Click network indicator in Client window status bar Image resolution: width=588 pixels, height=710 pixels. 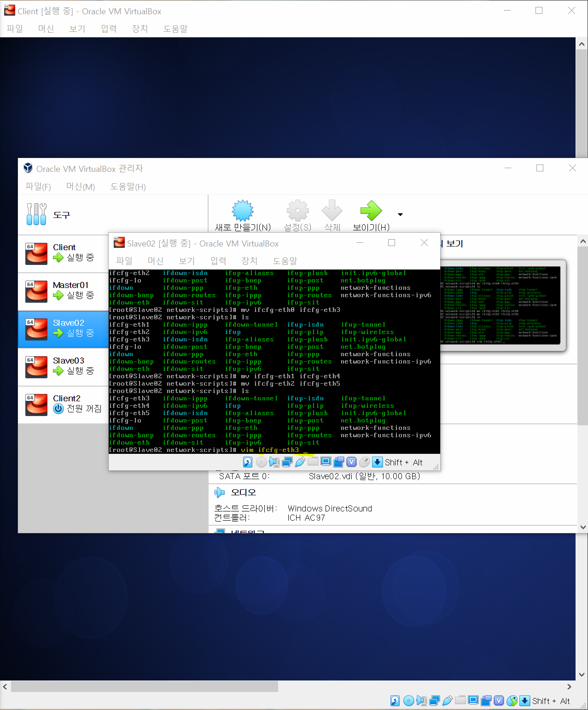tap(435, 701)
